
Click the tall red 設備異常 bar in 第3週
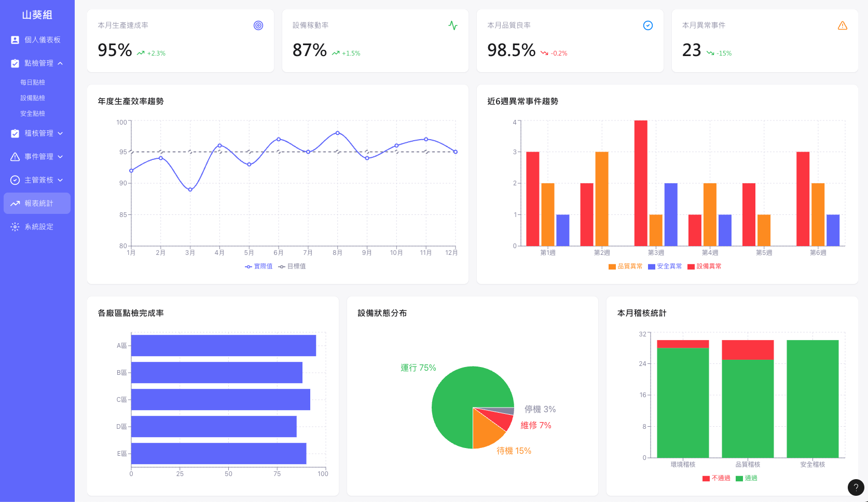[641, 183]
